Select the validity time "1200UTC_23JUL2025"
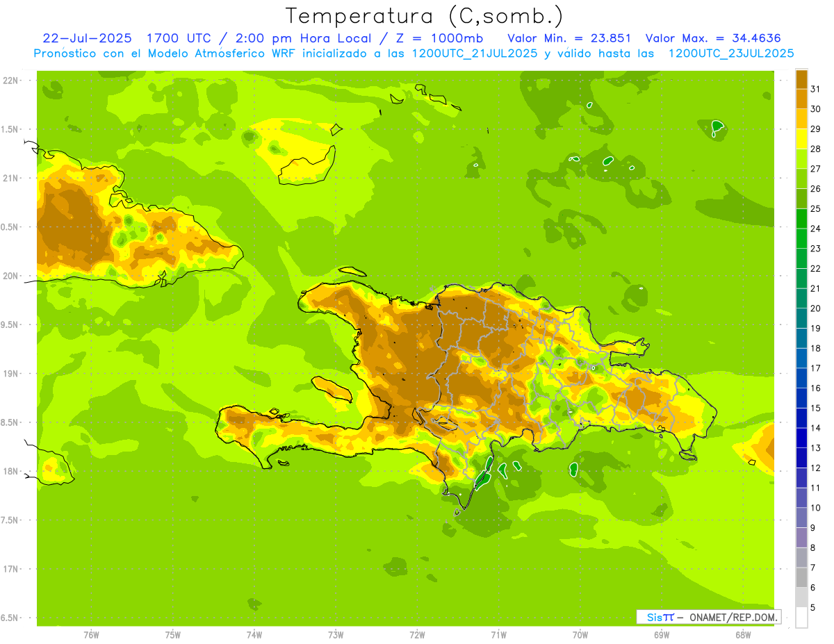834x644 pixels. click(731, 53)
